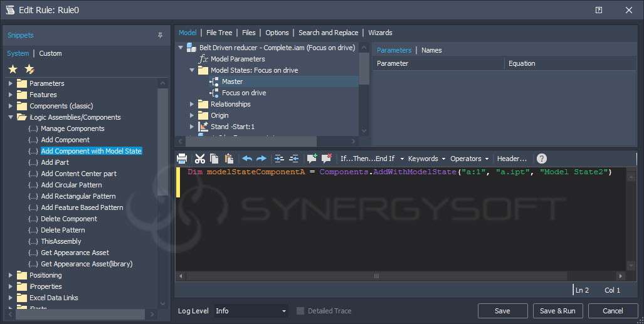644x324 pixels.
Task: Click the edit favorites star icon
Action: coord(29,69)
